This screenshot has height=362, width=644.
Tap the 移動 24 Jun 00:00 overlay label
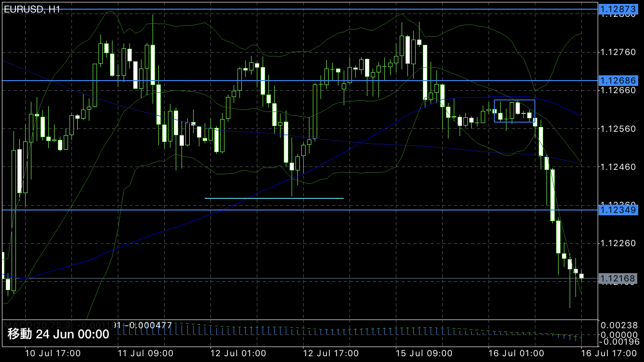pyautogui.click(x=58, y=334)
